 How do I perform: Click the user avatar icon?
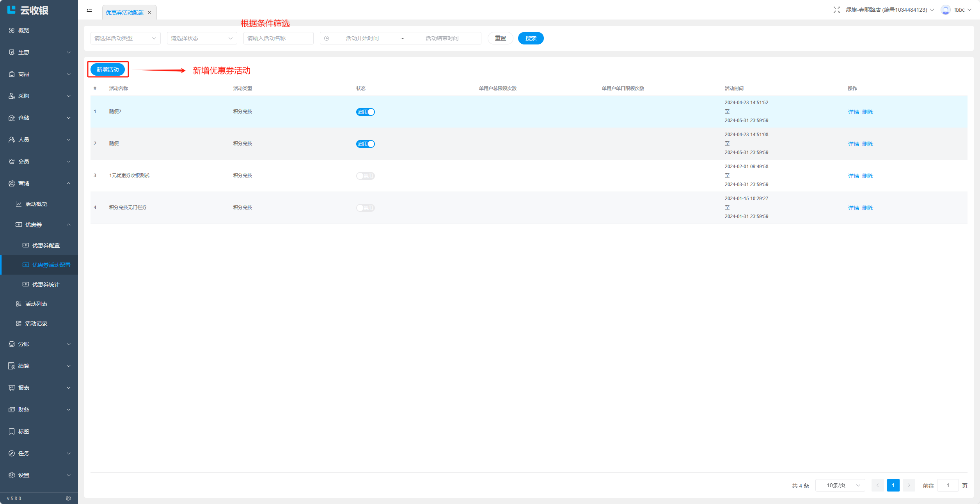945,10
